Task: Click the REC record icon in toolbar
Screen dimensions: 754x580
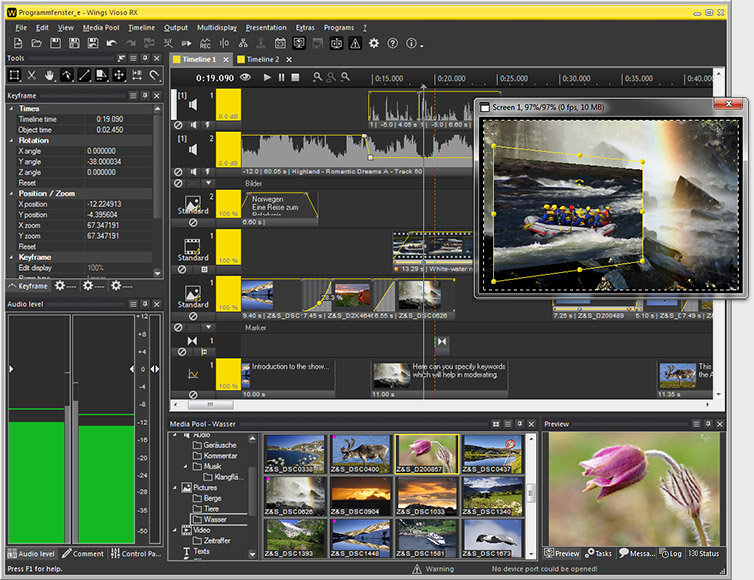Action: point(204,43)
